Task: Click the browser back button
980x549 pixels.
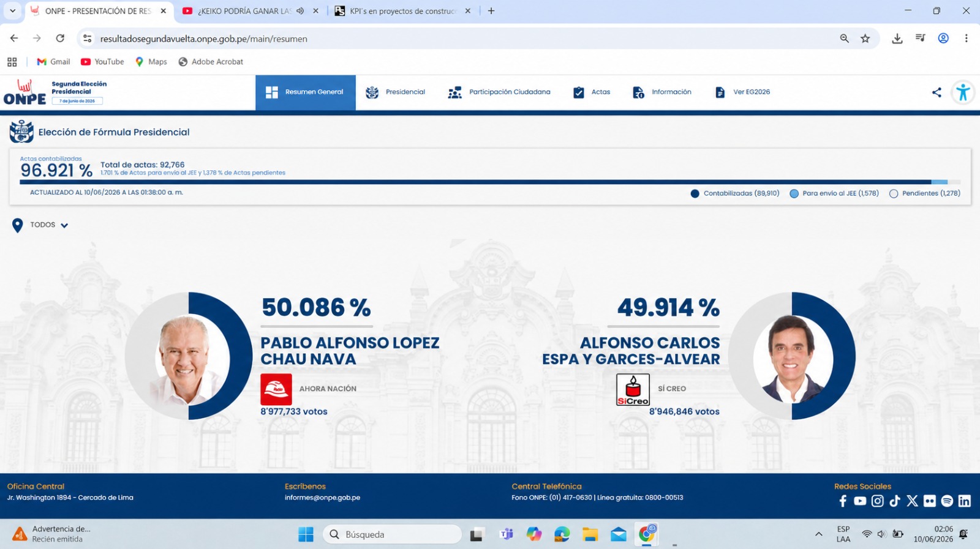Action: point(14,39)
